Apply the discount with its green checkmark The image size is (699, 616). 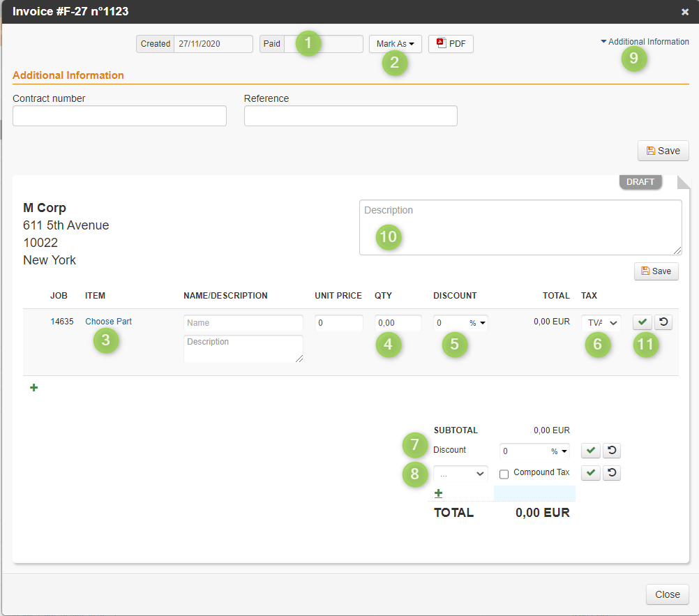(590, 450)
